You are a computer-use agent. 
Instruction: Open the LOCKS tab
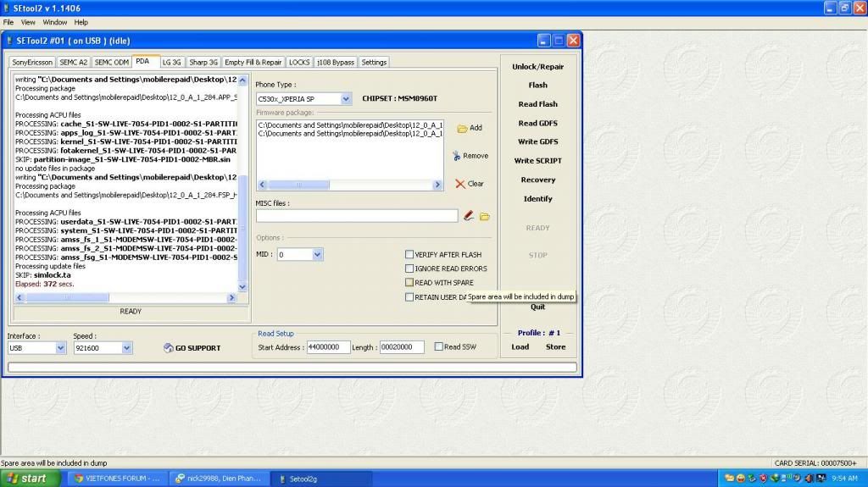tap(299, 63)
